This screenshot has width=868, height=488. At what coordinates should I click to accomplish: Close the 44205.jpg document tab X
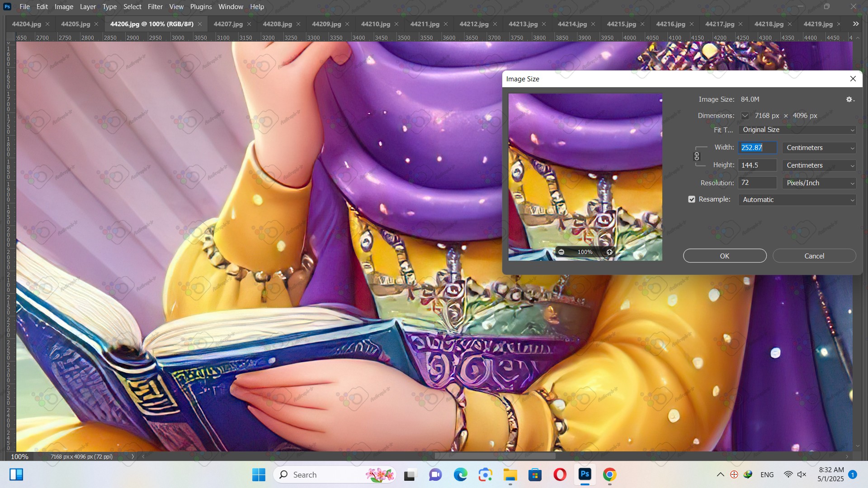coord(96,24)
